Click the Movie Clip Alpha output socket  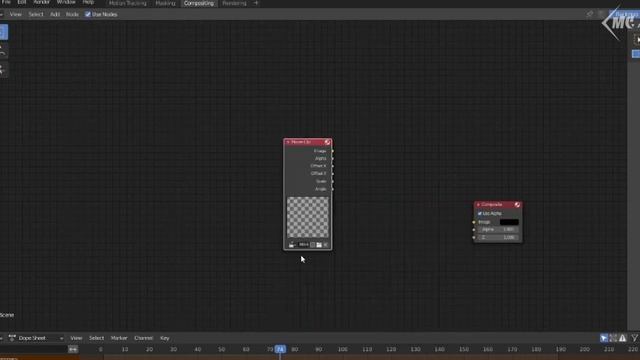coord(333,158)
